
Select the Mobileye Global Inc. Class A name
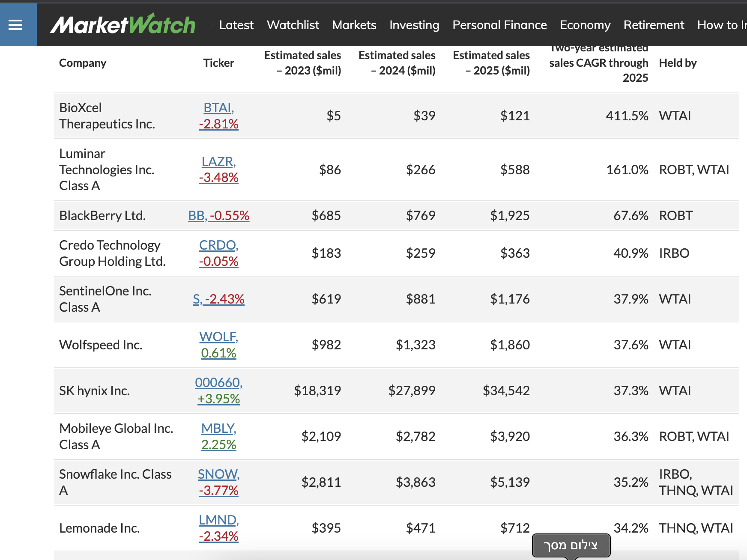[x=116, y=436]
